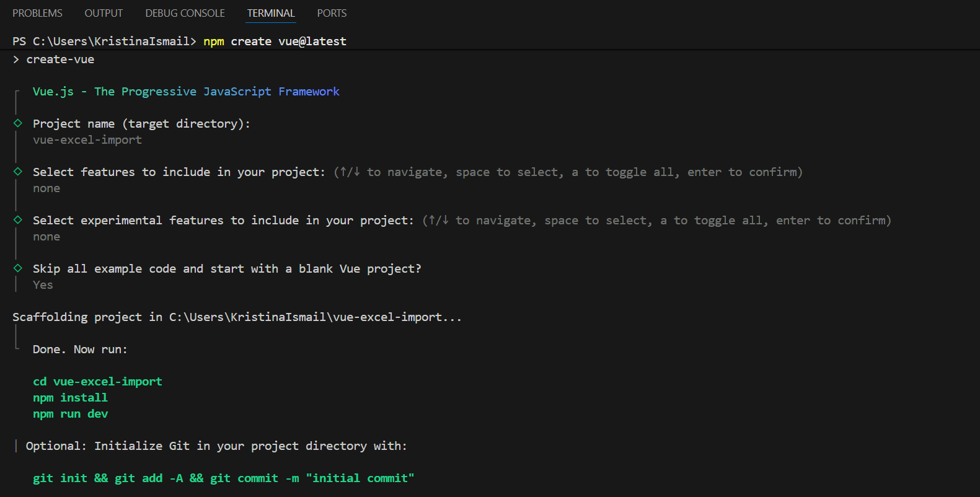This screenshot has height=497, width=980.
Task: Click the 'create-vue' output line
Action: coord(60,59)
